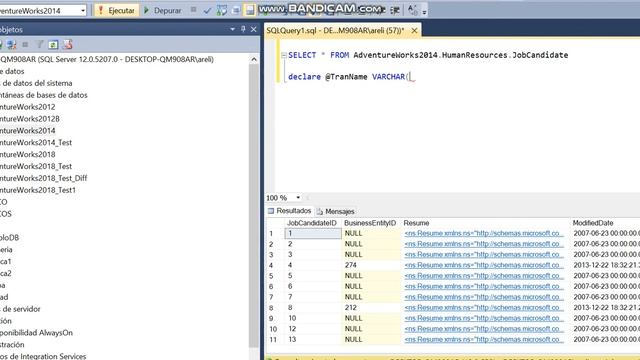Run the query with Ejecutar
Image resolution: width=640 pixels, height=360 pixels.
pos(117,10)
